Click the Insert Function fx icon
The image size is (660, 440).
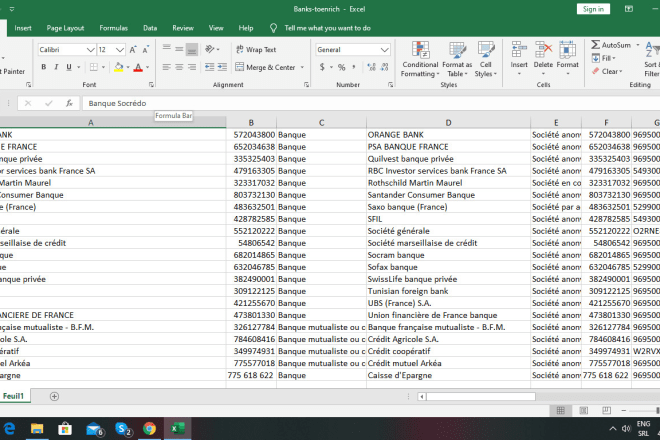pyautogui.click(x=69, y=103)
